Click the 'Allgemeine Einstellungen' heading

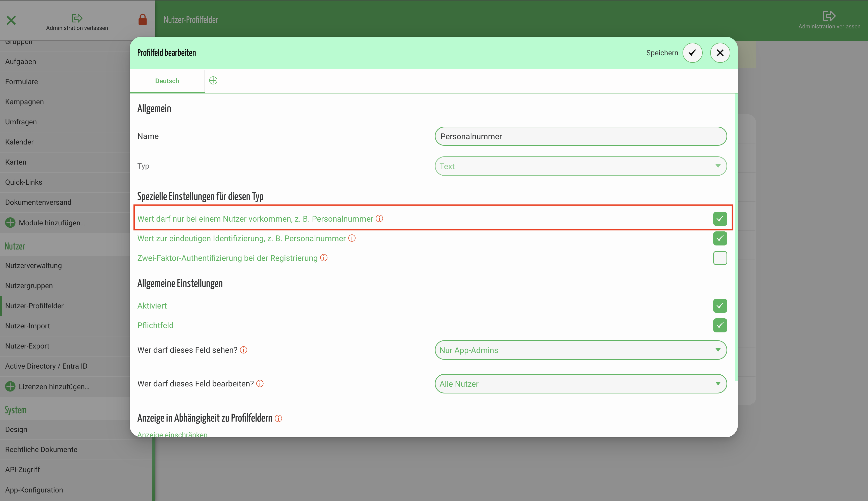click(x=180, y=283)
